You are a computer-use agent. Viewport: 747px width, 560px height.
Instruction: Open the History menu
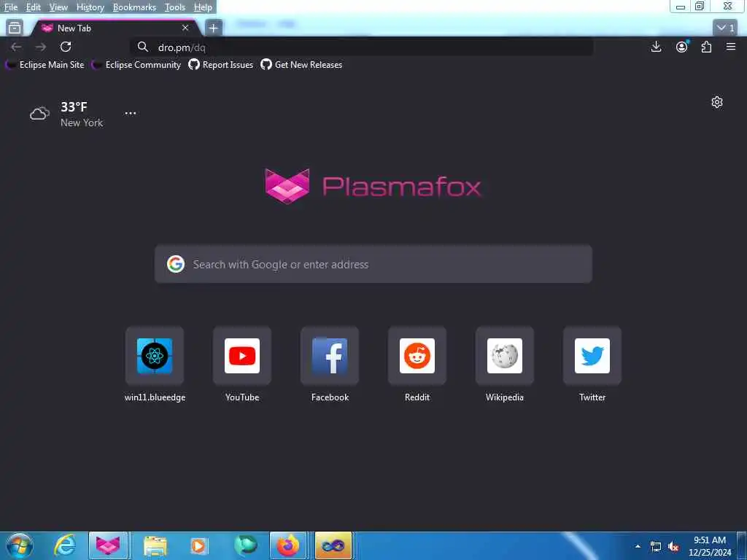[90, 7]
